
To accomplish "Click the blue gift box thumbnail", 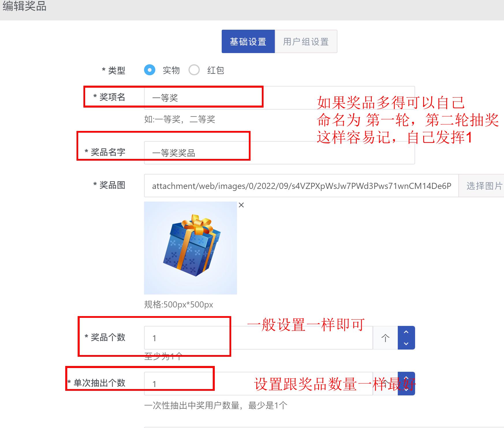I will tap(191, 248).
